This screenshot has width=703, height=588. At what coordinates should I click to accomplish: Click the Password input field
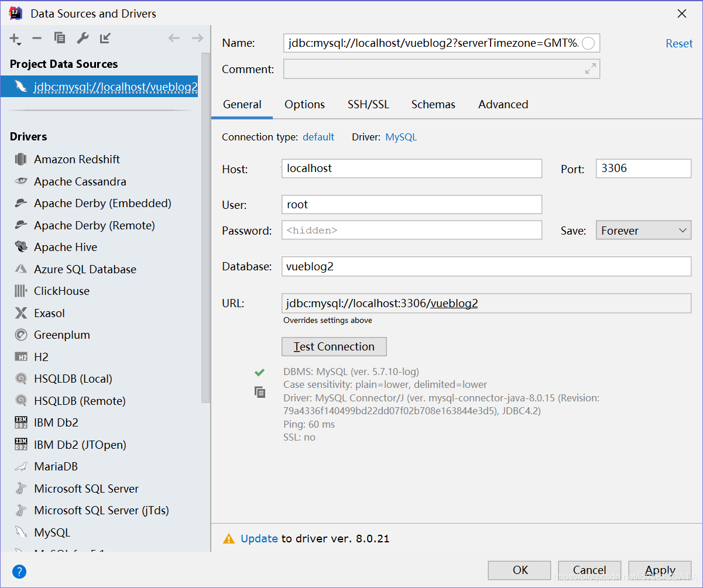pyautogui.click(x=412, y=230)
